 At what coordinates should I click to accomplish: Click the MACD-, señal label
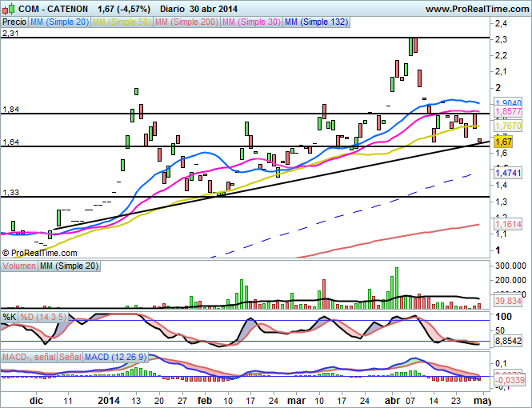click(x=29, y=357)
